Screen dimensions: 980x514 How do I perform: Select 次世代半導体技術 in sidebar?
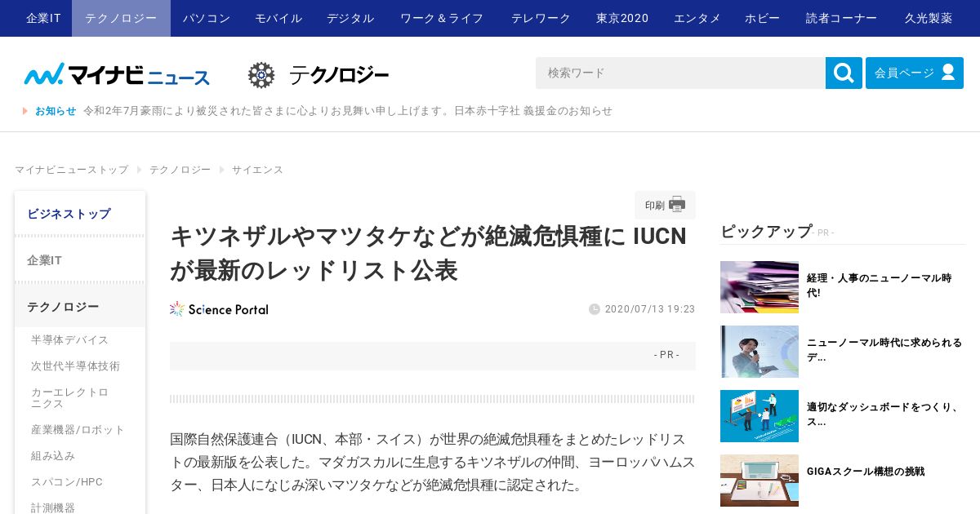[75, 366]
